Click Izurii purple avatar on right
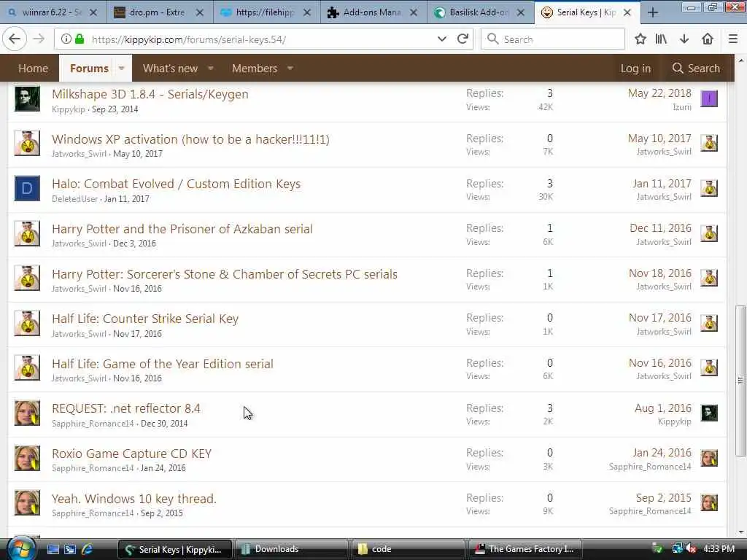Viewport: 747px width, 560px height. [x=709, y=98]
